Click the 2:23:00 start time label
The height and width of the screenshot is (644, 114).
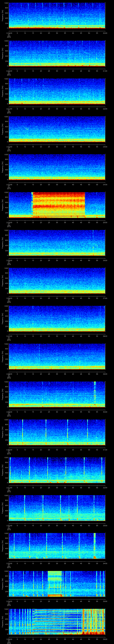[9, 184]
